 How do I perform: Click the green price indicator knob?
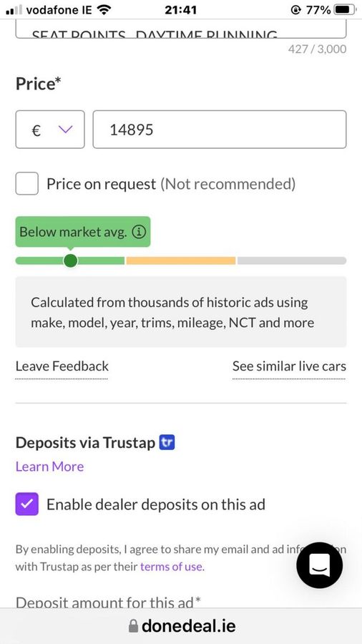(71, 260)
